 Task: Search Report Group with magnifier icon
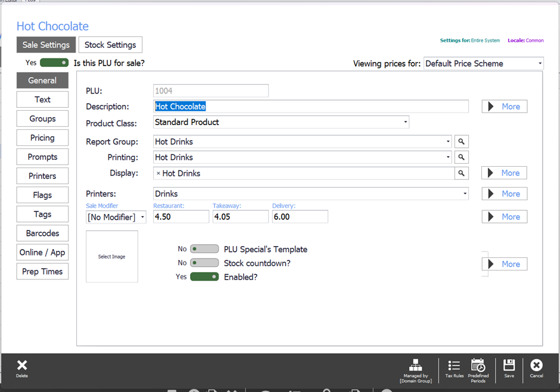pos(462,142)
